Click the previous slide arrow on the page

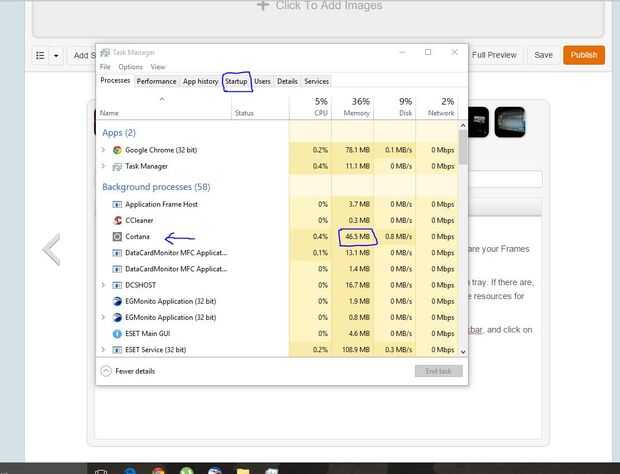(51, 249)
